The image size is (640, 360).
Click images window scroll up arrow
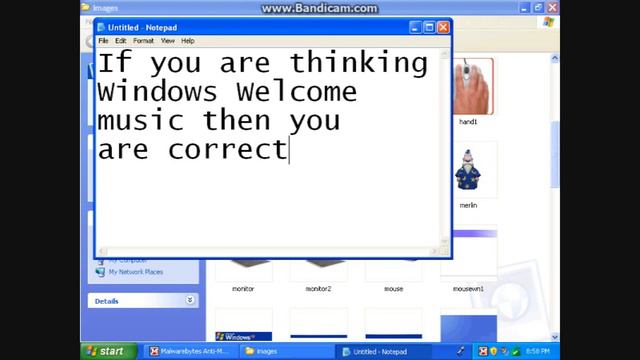[x=555, y=58]
